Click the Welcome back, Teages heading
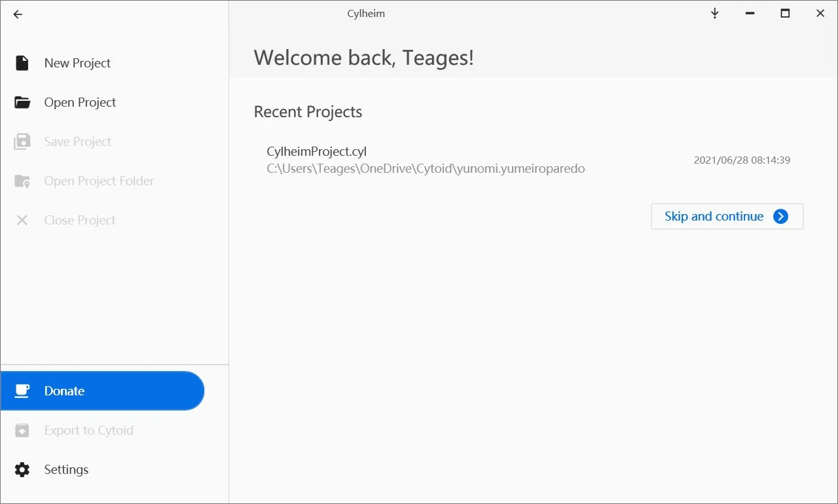 click(x=363, y=58)
